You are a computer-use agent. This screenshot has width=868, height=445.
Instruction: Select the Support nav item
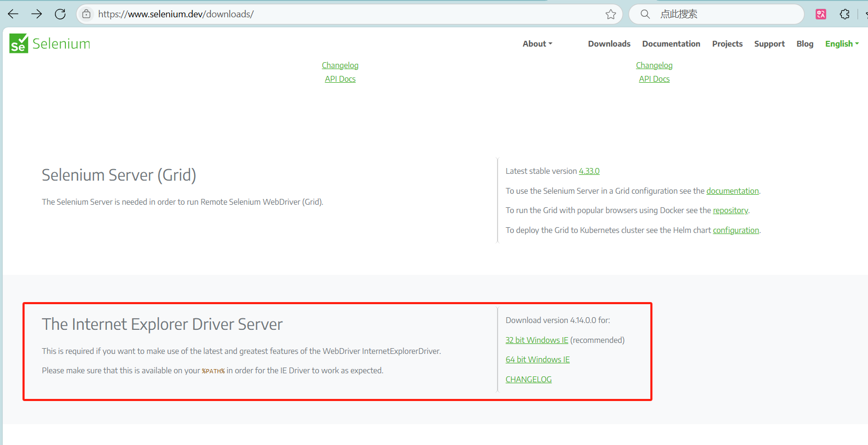pos(769,44)
